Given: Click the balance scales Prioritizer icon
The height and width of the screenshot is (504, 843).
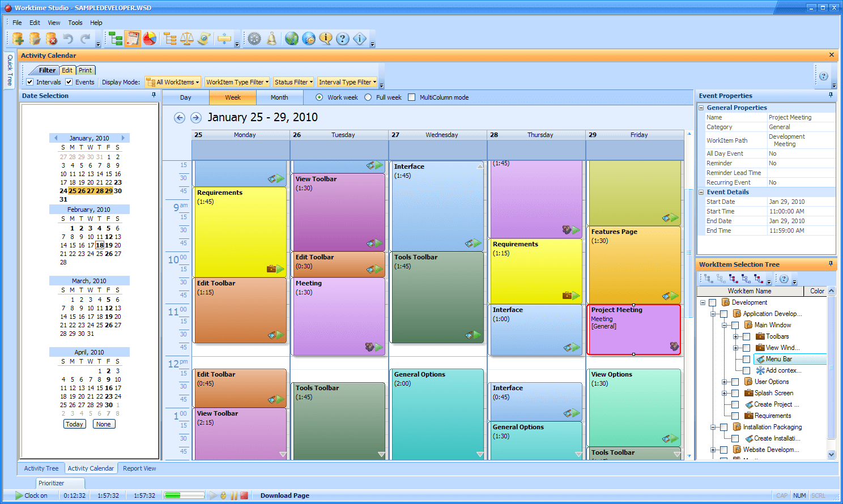Looking at the screenshot, I should 187,39.
